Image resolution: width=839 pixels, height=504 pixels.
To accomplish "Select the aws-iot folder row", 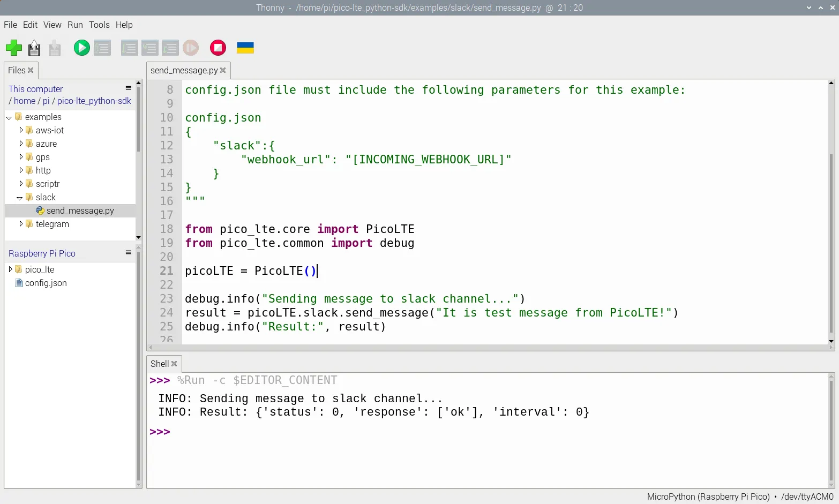I will pos(70,130).
